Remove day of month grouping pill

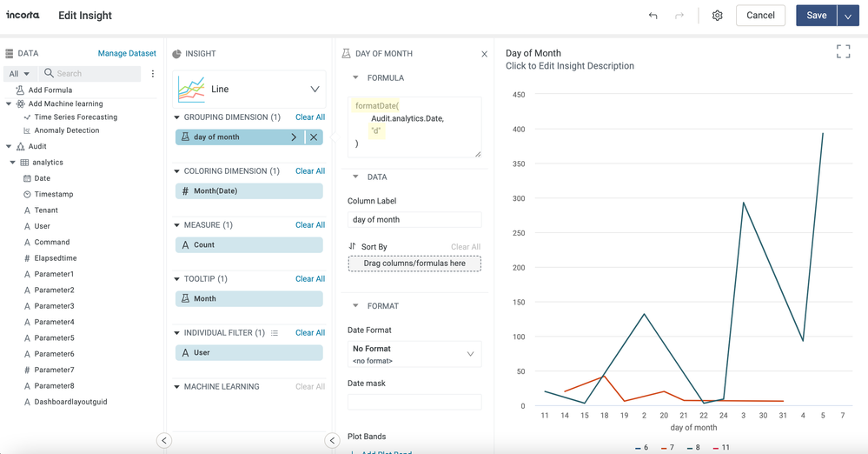pos(314,137)
